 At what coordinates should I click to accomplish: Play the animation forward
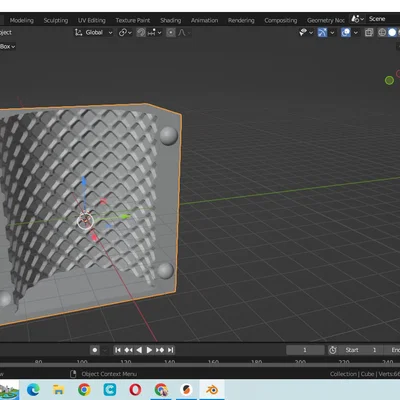coord(149,350)
